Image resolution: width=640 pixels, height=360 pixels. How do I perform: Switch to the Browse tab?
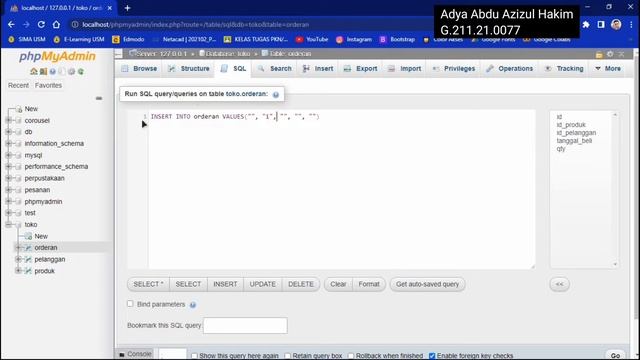pos(139,69)
